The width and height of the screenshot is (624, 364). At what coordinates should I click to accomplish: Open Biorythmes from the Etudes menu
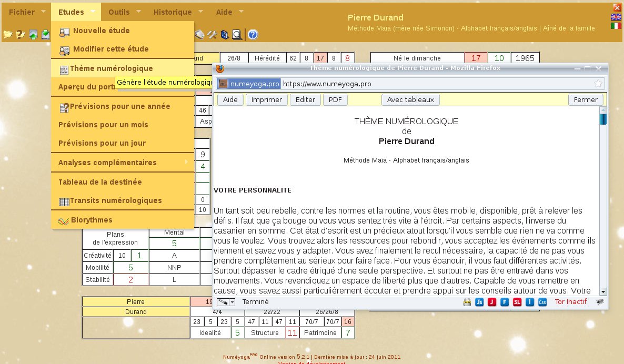click(123, 220)
